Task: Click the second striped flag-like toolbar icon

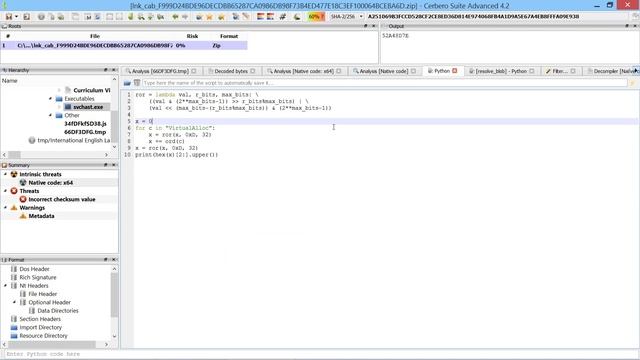Action: tap(270, 17)
